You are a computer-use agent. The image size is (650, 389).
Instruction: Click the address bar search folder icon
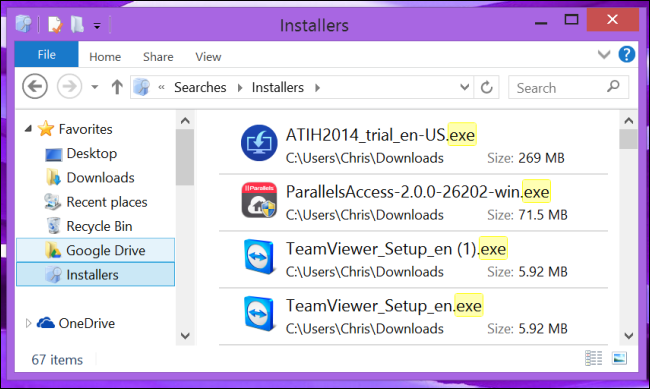coord(142,87)
